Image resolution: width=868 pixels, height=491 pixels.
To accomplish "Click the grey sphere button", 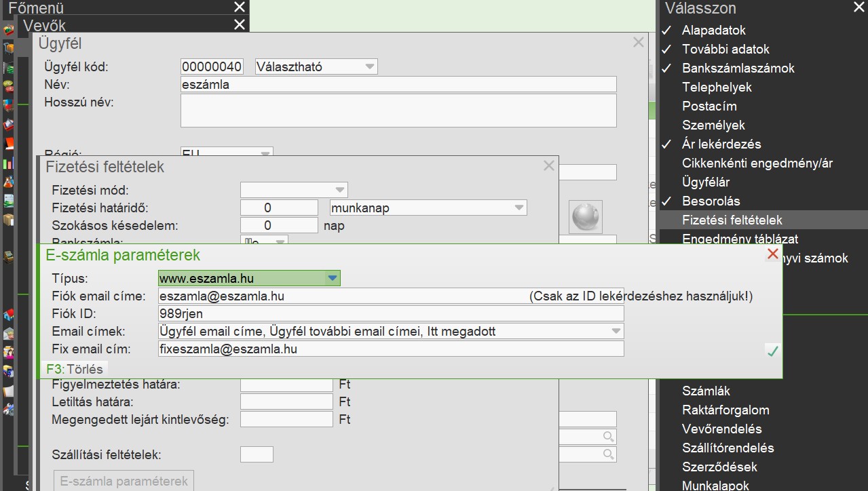I will coord(585,216).
